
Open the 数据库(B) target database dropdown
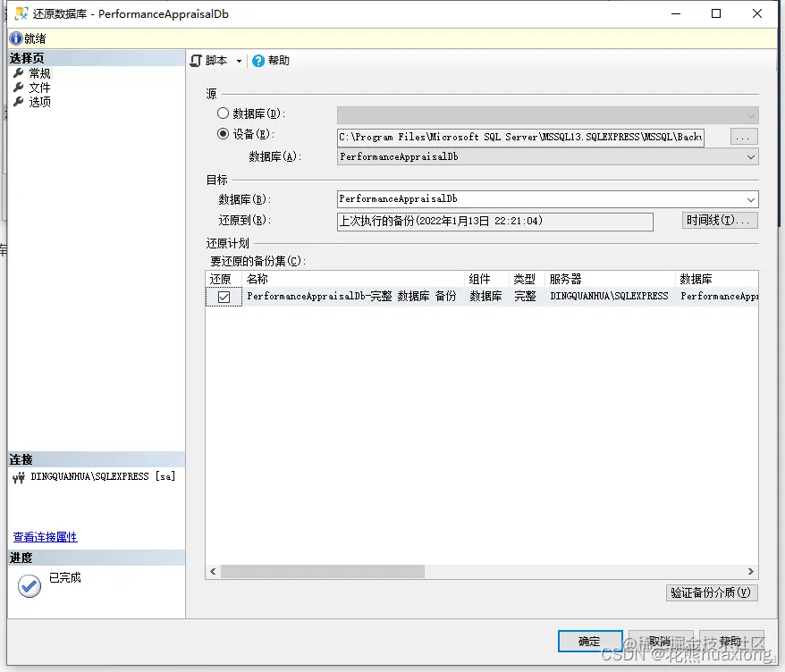point(548,199)
